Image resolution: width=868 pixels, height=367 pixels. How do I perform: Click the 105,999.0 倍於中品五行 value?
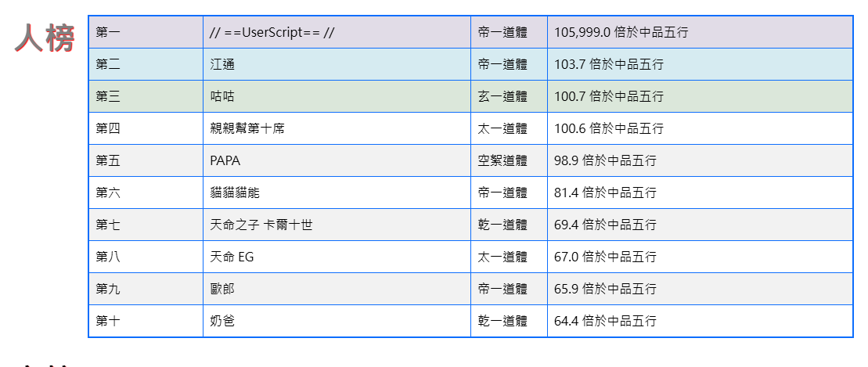tap(621, 32)
